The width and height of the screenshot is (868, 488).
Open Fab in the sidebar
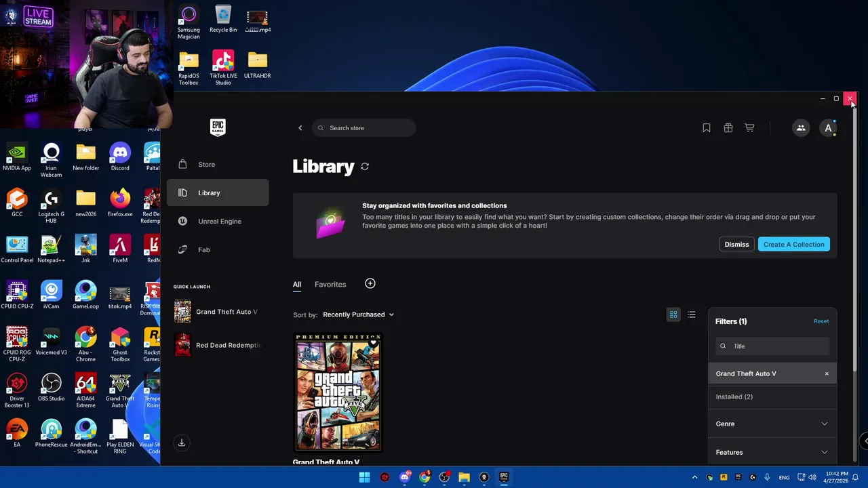click(x=218, y=250)
